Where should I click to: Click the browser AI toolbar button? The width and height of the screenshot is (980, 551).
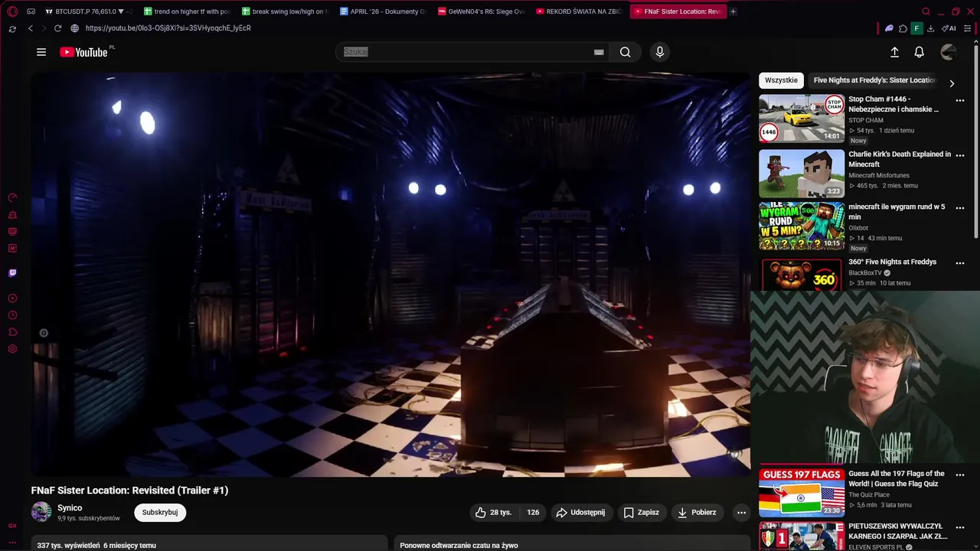pos(949,28)
